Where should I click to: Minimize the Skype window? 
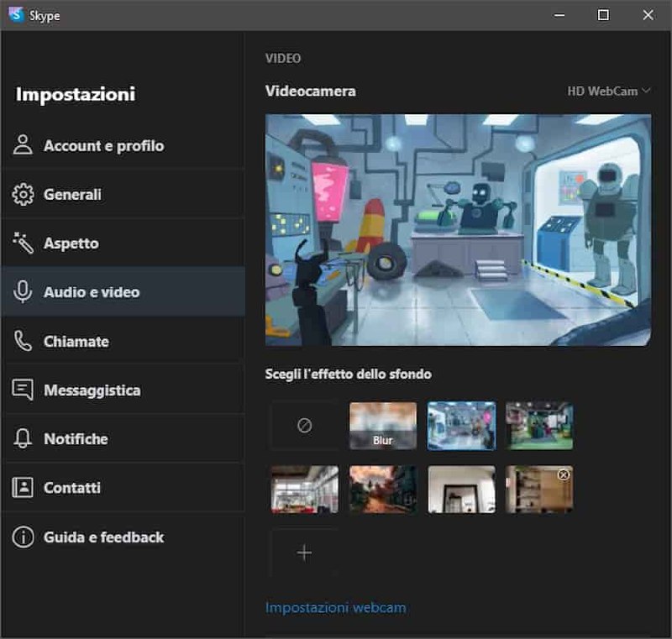[x=559, y=15]
